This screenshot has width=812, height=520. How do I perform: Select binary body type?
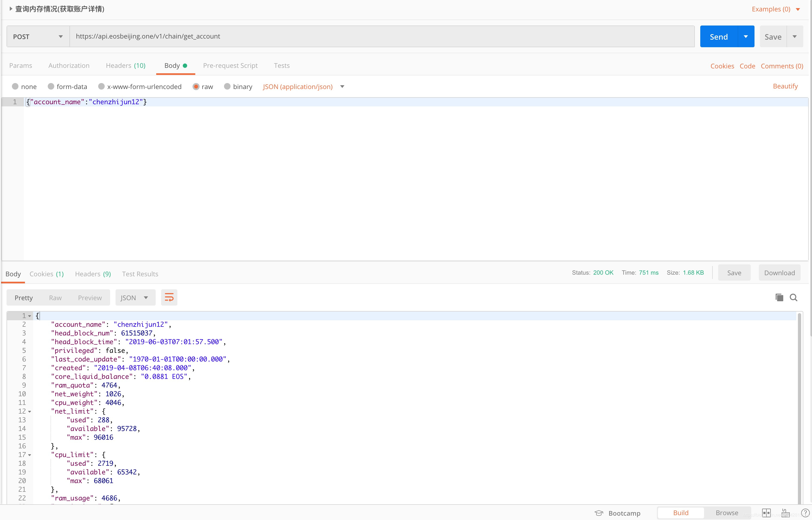coord(227,87)
